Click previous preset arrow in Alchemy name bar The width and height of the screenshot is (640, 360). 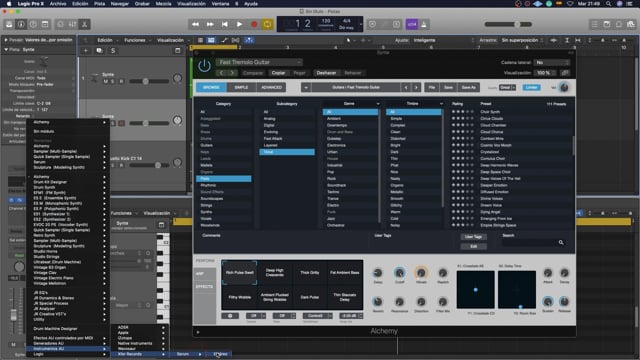(406, 87)
